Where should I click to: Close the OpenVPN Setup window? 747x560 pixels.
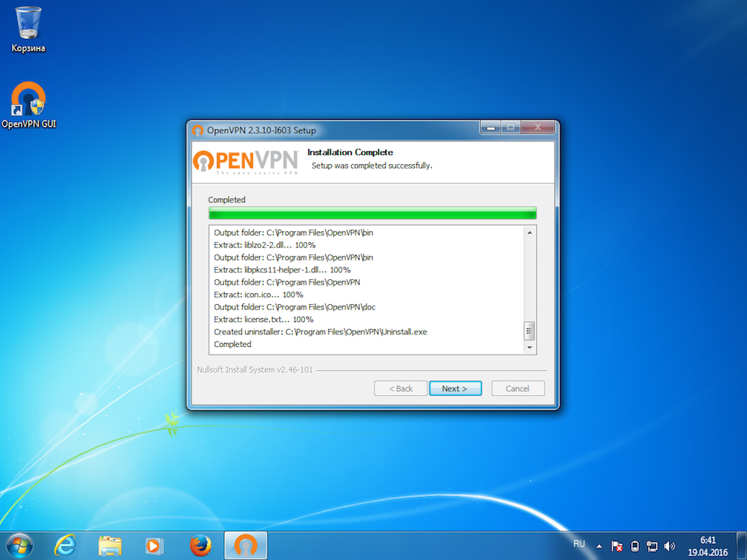click(538, 127)
